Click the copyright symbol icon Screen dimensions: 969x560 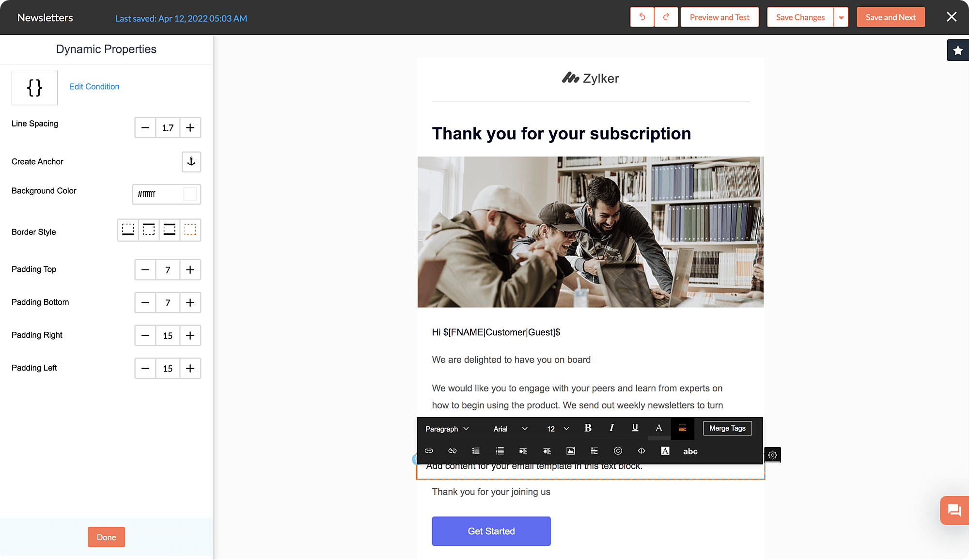(618, 451)
